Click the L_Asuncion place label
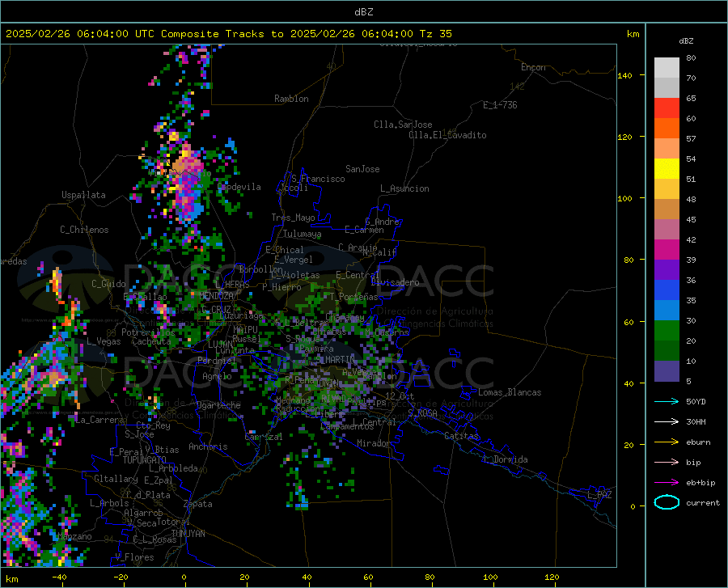The image size is (728, 588). [x=404, y=188]
